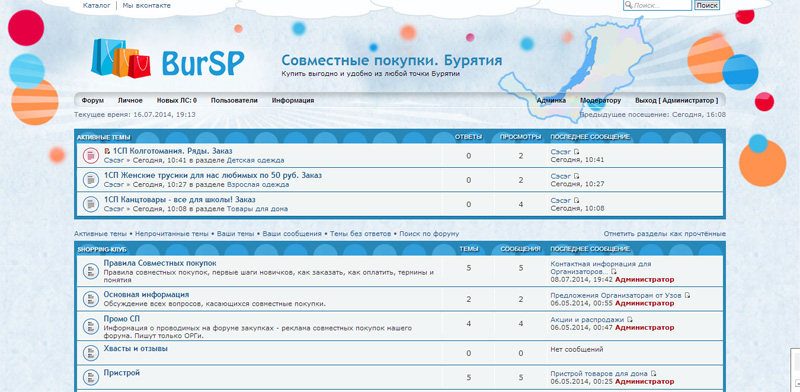Click go-to-last-post icon after Сэсэг 10:08
The image size is (800, 392).
click(x=577, y=201)
